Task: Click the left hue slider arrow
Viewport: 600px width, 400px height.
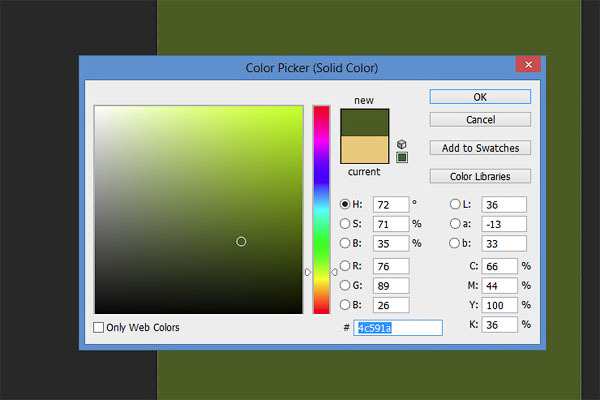Action: 308,272
